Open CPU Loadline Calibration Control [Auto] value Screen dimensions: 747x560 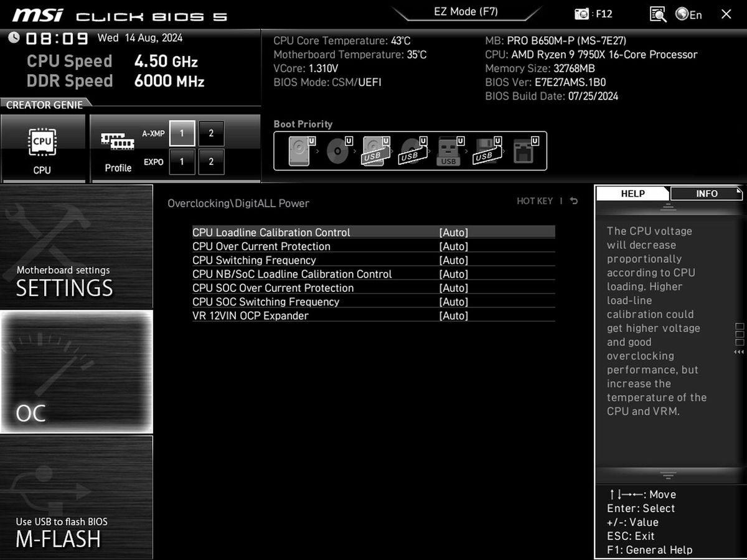coord(453,232)
